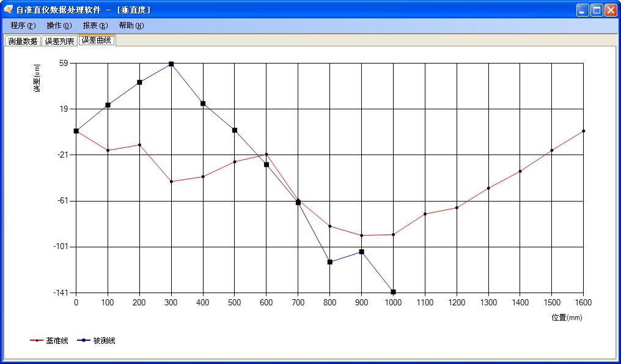Close the 自准直仪数据处理软件 window
The width and height of the screenshot is (621, 364).
[x=611, y=10]
